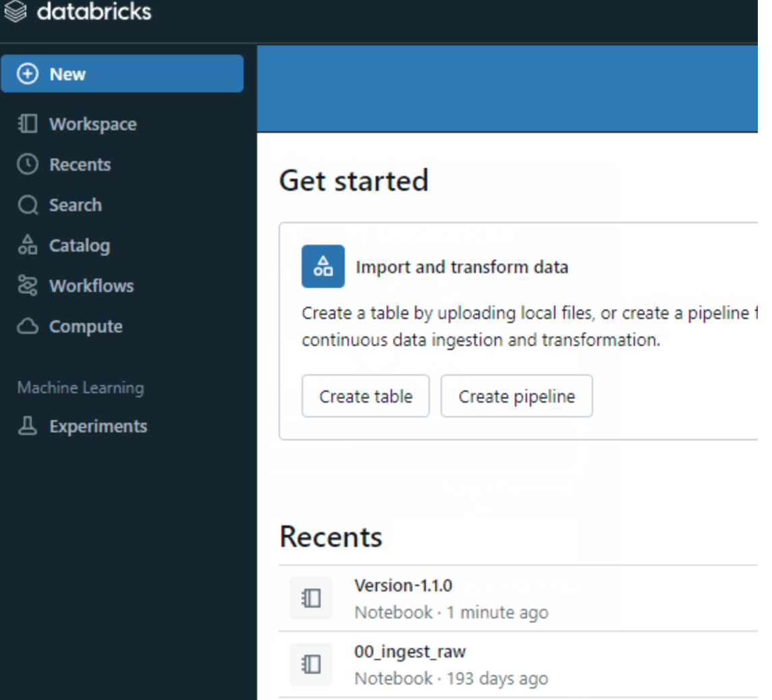The width and height of the screenshot is (772, 700).
Task: Click the databricks wordmark
Action: coord(94,11)
